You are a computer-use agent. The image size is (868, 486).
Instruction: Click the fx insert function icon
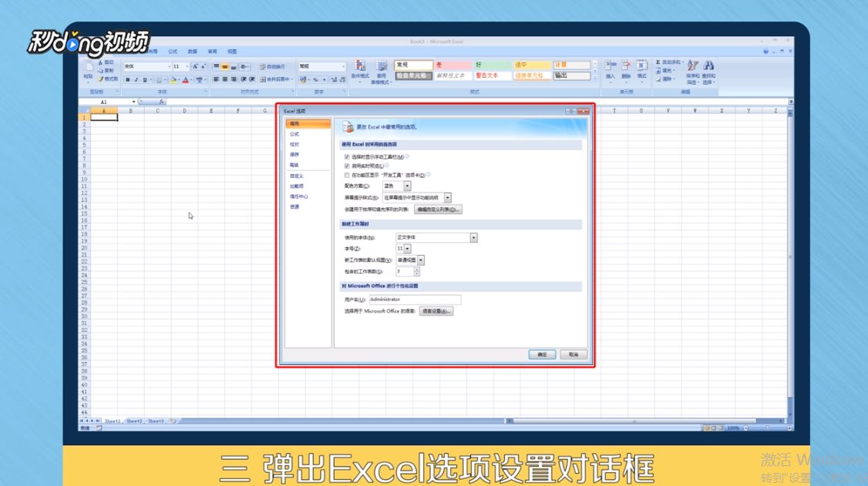tap(161, 102)
